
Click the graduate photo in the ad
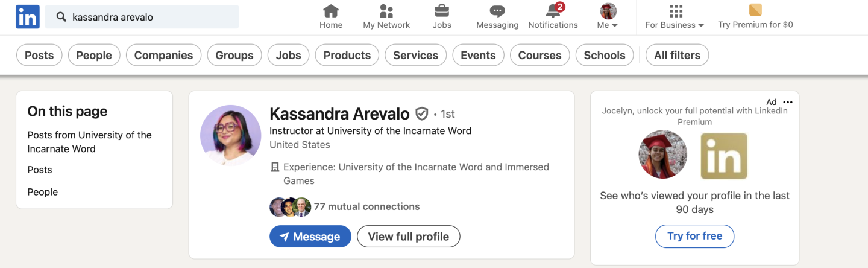point(663,155)
